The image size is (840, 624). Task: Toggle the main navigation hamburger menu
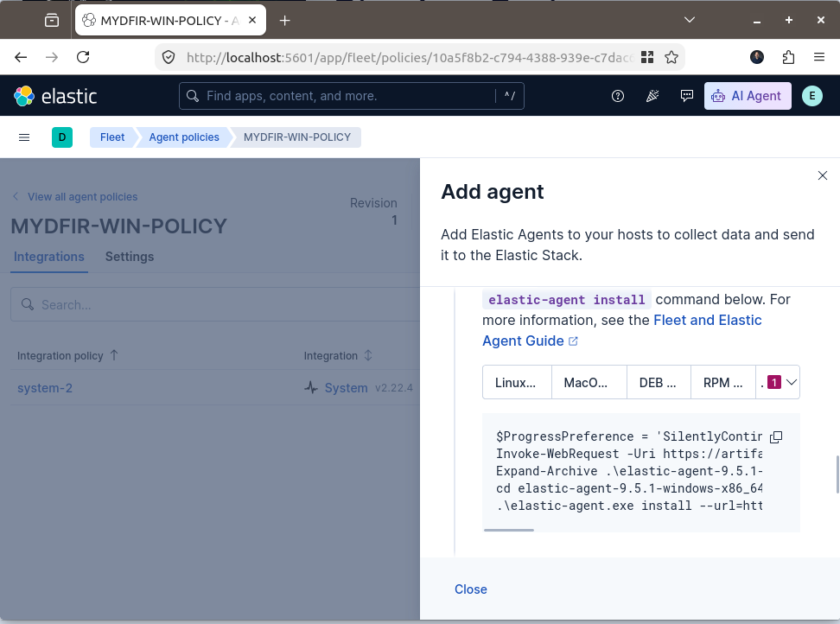click(24, 137)
